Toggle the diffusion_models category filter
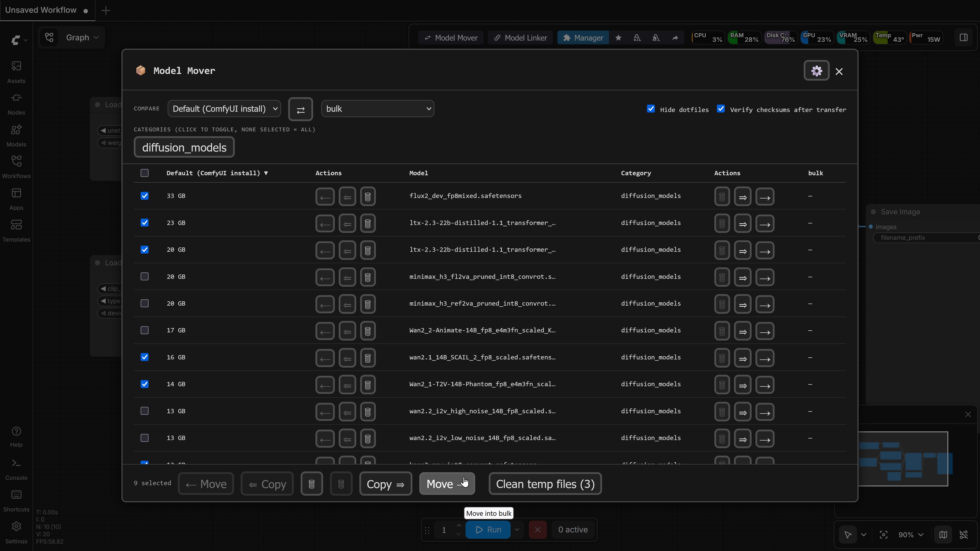Screen dimensions: 980x551 [x=184, y=147]
